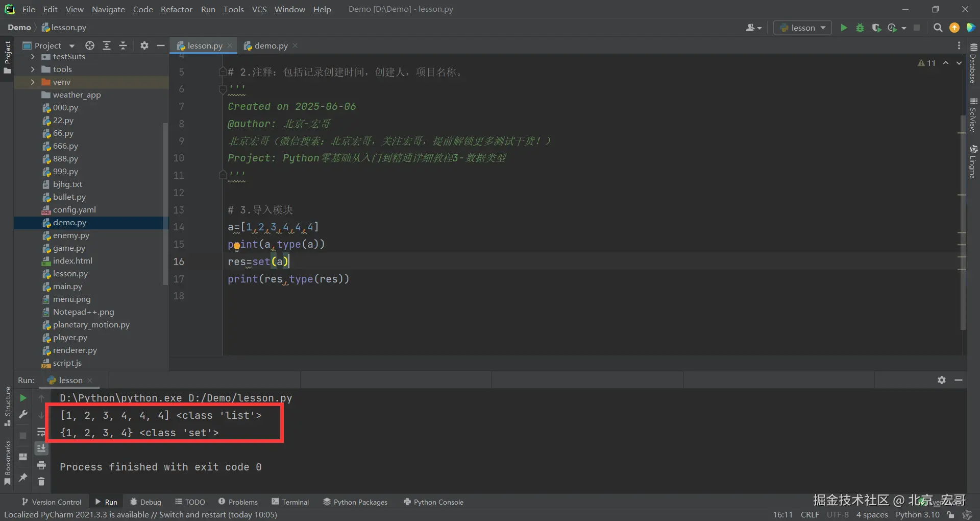
Task: Expand the venv folder in project tree
Action: coord(33,82)
